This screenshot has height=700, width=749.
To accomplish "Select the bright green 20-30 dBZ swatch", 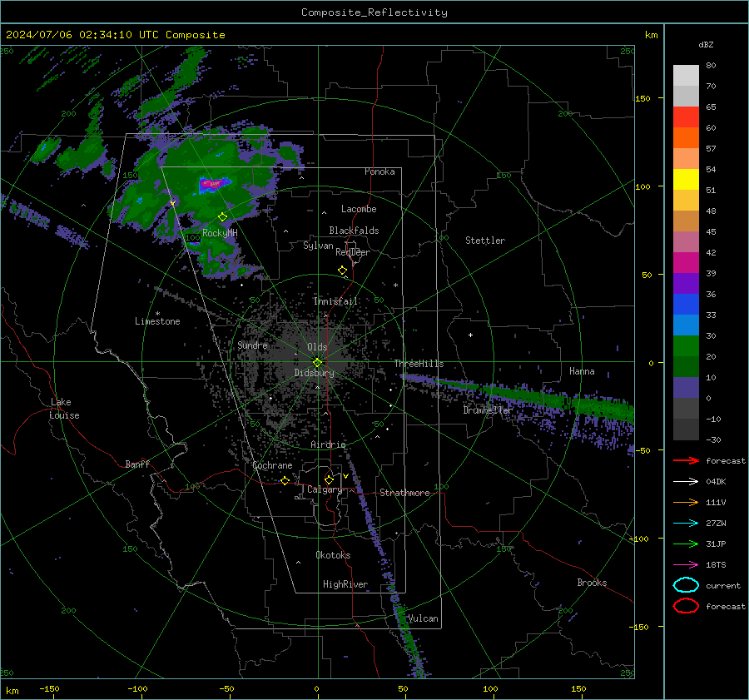I will [686, 346].
